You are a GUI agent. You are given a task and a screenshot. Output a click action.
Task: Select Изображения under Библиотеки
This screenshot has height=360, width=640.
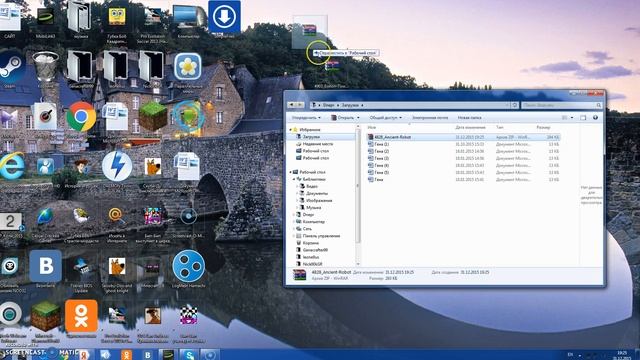coord(319,200)
